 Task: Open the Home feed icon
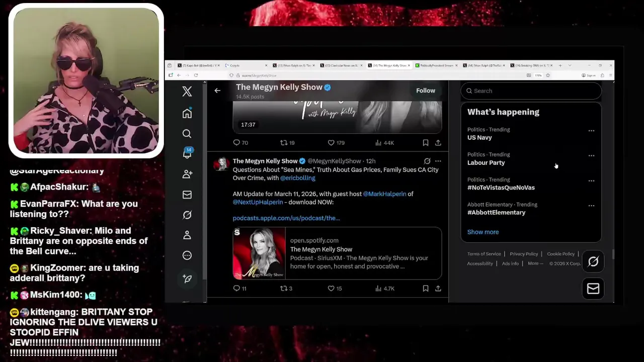coord(187,114)
